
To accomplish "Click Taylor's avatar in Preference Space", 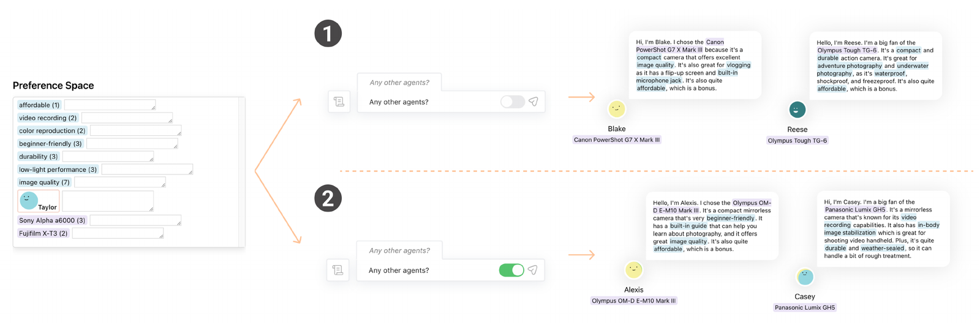I will click(x=29, y=200).
